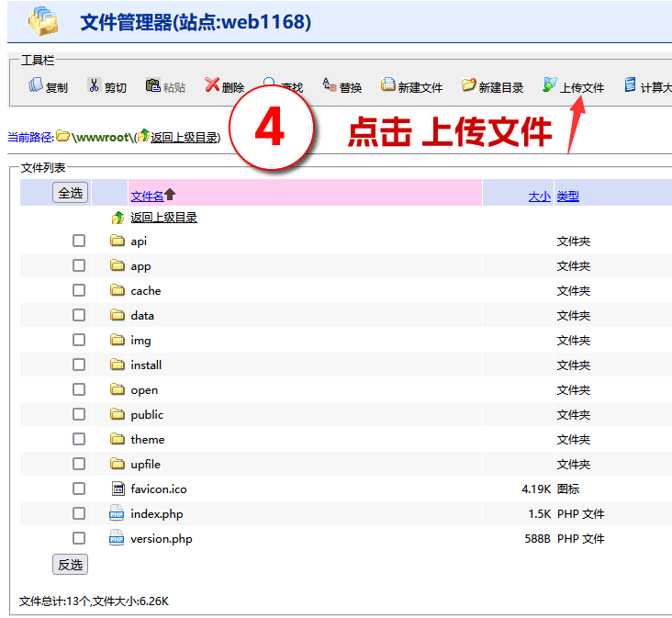Click the cache folder icon

pyautogui.click(x=117, y=290)
